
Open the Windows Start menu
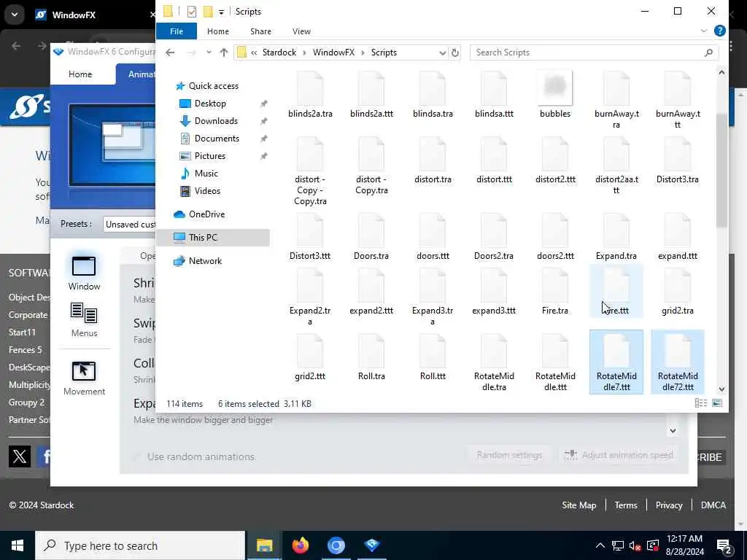pyautogui.click(x=18, y=545)
